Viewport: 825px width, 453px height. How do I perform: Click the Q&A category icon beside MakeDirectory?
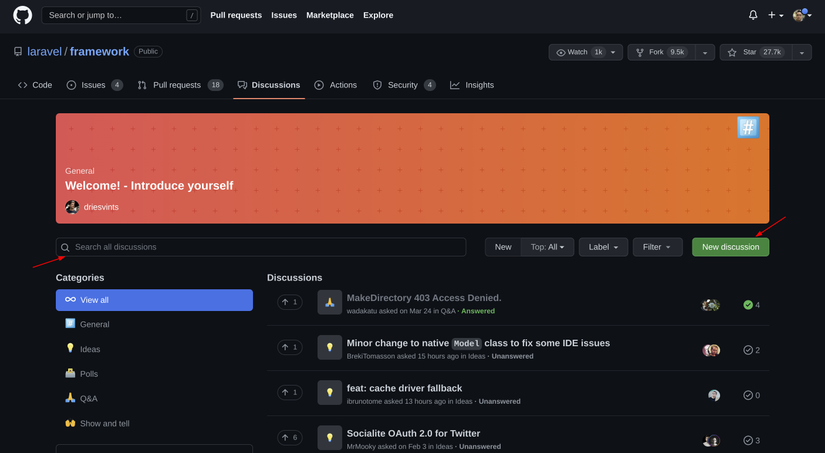pos(330,302)
